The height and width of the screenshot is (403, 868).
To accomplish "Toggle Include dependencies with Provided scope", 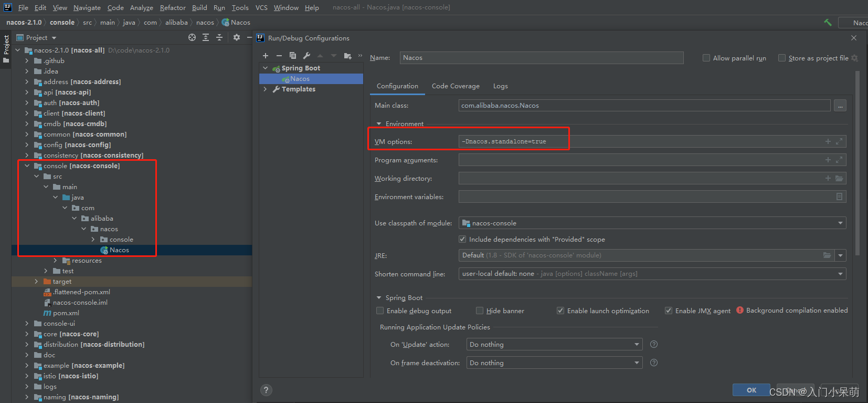I will click(x=462, y=239).
